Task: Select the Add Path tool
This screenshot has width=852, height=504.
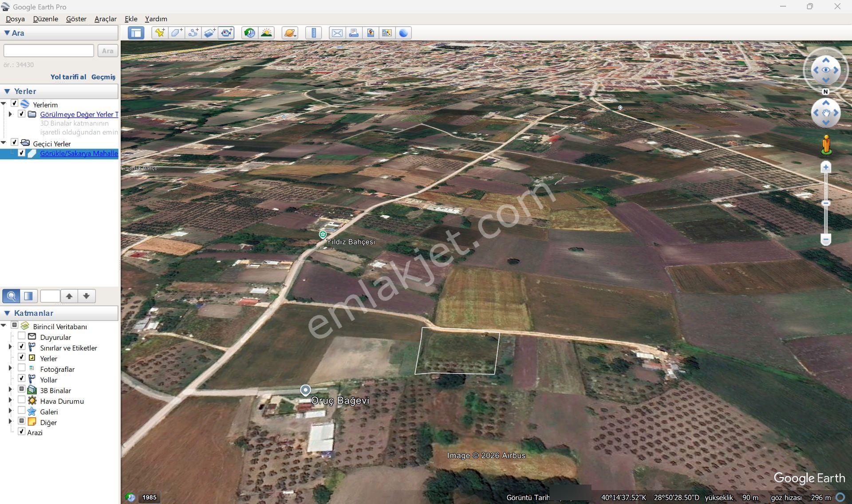Action: pyautogui.click(x=193, y=33)
